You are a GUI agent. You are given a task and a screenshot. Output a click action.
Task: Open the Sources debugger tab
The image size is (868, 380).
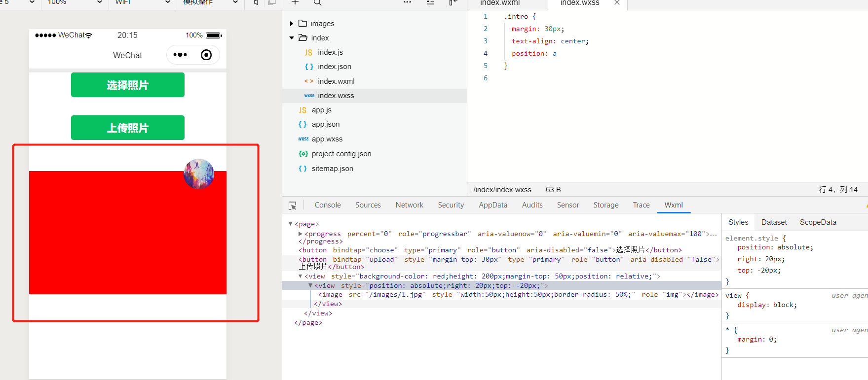[368, 205]
